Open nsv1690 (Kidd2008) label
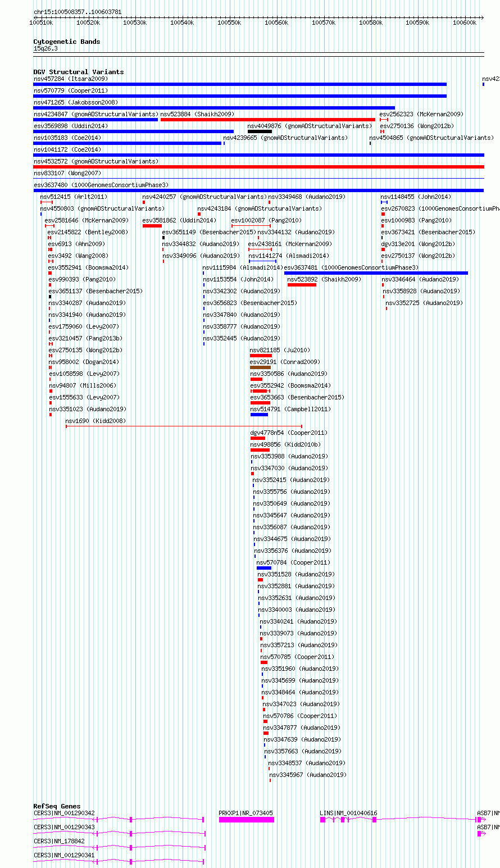 point(96,421)
